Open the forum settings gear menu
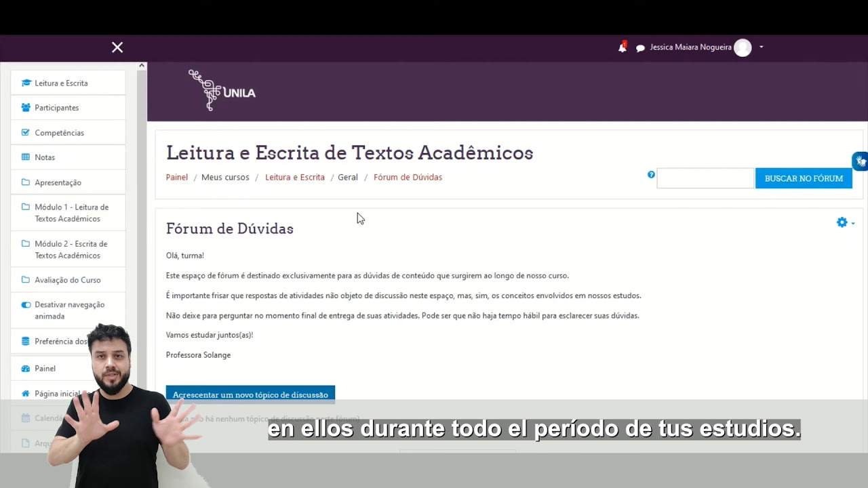 [845, 222]
